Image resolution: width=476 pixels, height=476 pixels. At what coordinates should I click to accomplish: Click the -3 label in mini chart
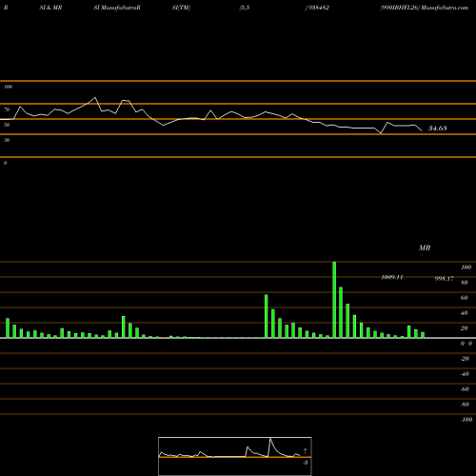(305, 463)
